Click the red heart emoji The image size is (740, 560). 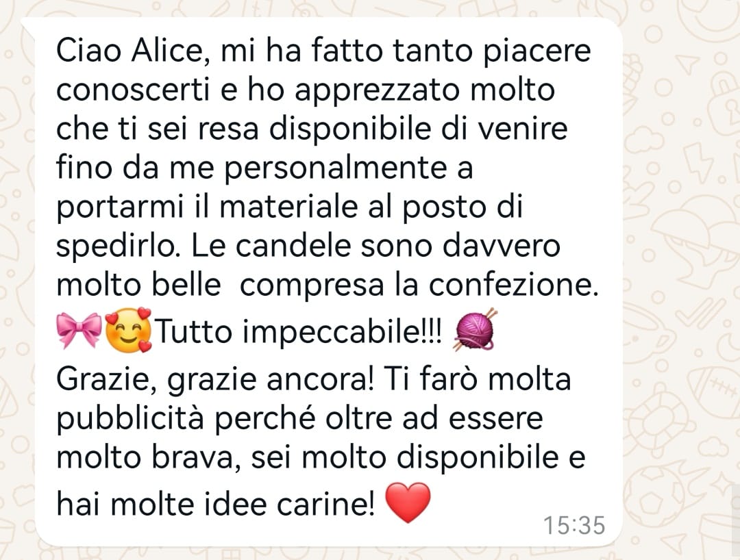tap(408, 502)
